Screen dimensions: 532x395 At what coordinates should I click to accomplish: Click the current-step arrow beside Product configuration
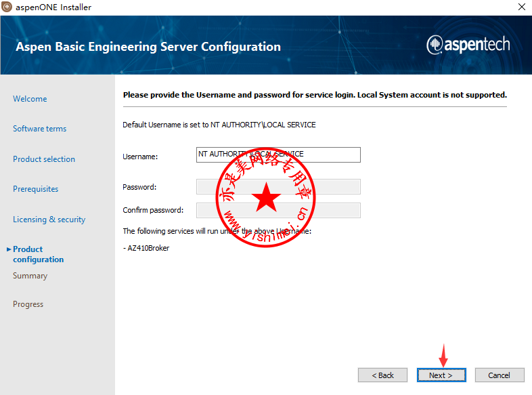click(x=9, y=249)
